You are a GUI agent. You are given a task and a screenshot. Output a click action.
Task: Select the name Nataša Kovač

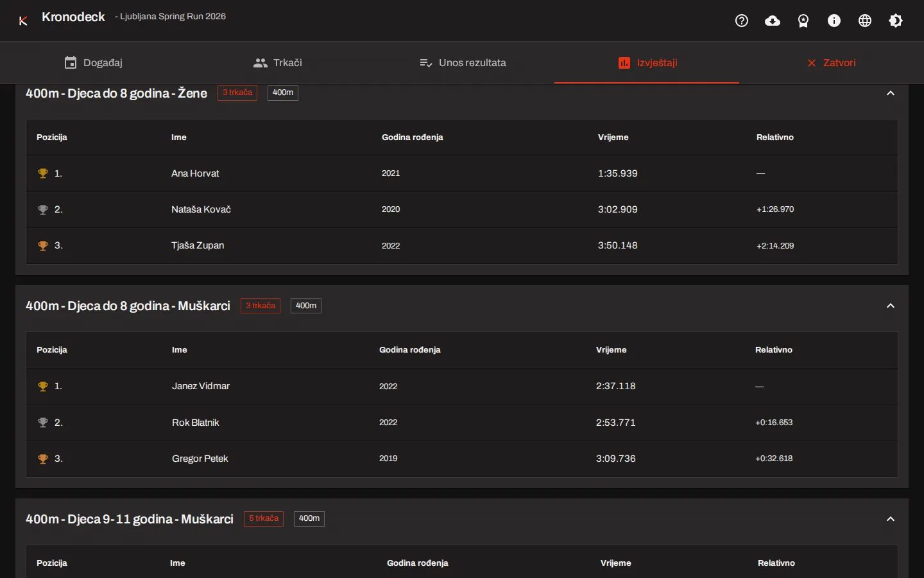point(201,209)
